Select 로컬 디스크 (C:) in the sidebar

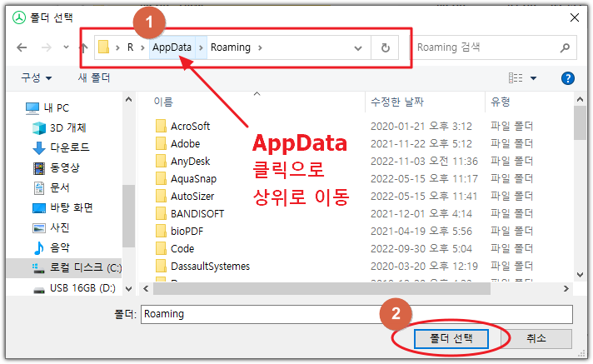click(64, 268)
